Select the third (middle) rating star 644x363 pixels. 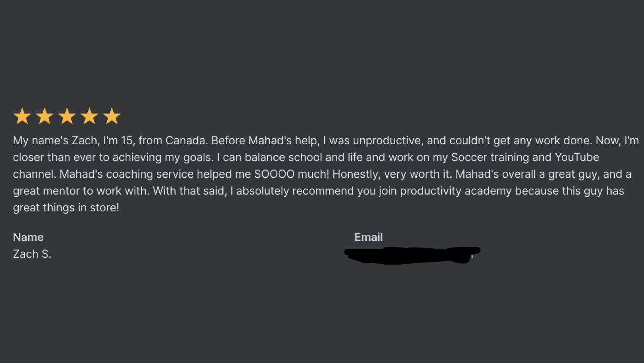[x=67, y=117]
